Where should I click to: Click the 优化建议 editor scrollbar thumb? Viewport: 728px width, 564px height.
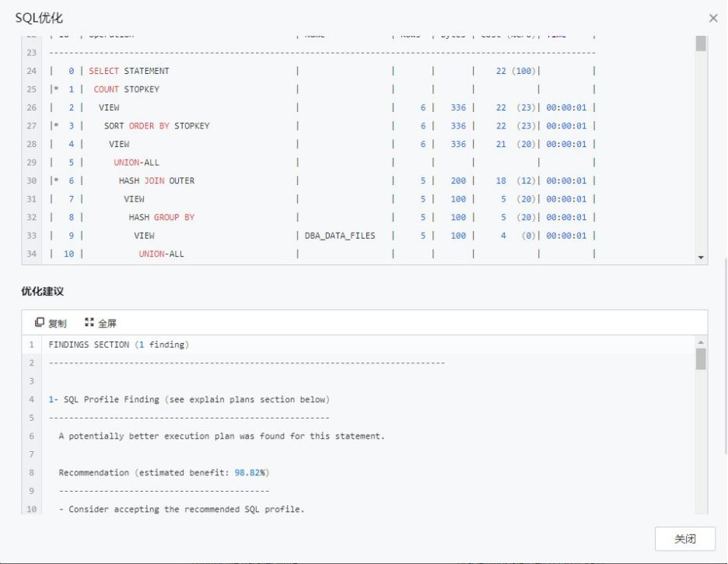pyautogui.click(x=701, y=359)
